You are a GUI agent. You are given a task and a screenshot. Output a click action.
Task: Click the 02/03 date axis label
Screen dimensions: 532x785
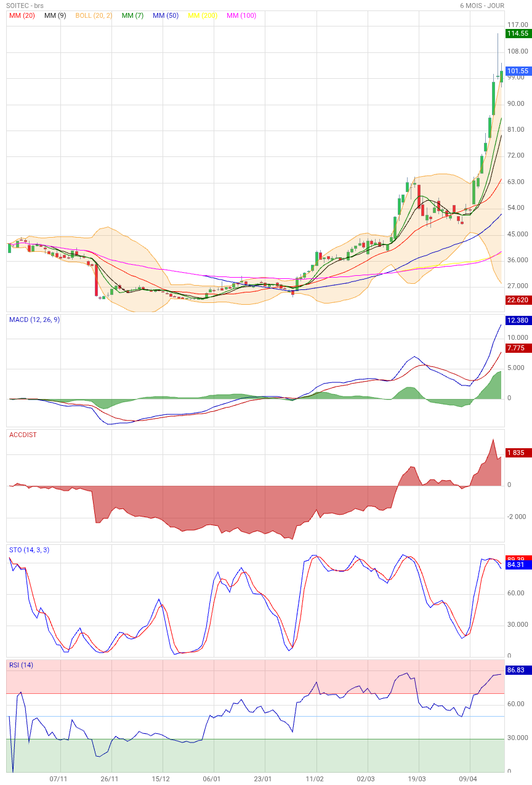point(366,779)
